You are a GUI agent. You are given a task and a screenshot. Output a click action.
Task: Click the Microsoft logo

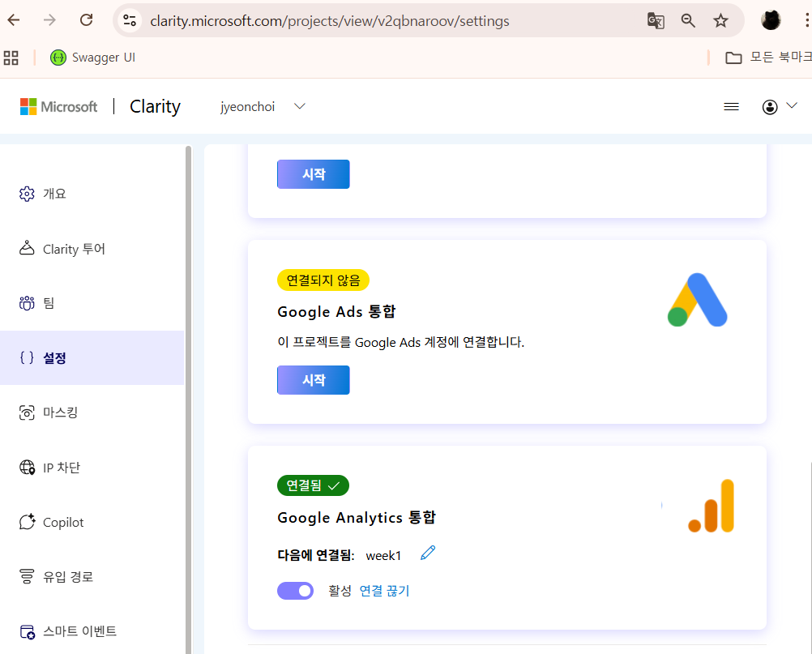pyautogui.click(x=58, y=107)
